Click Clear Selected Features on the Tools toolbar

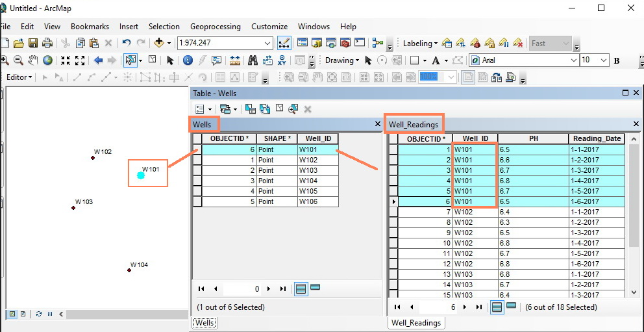153,60
